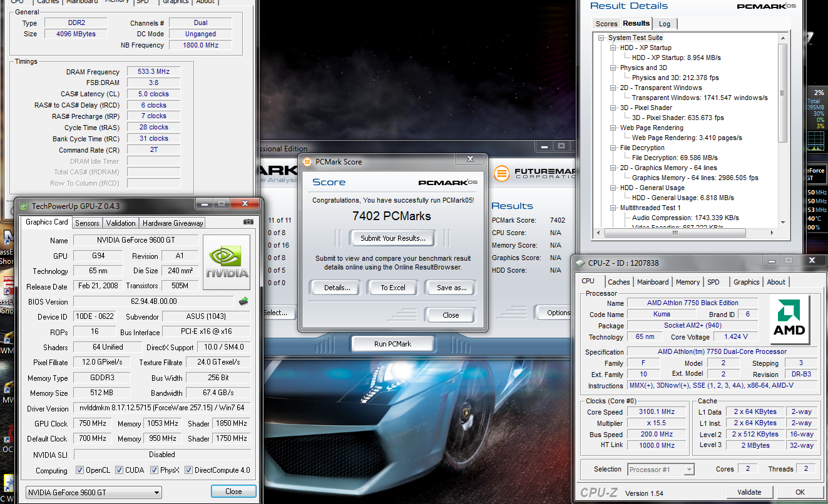Switch to the Sensors tab in GPU-Z

click(87, 223)
